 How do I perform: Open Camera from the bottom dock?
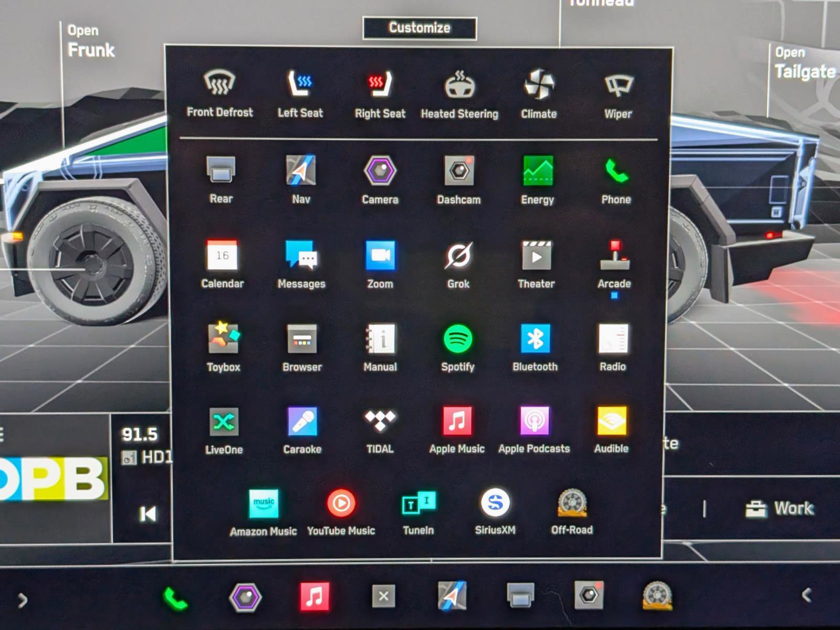(245, 597)
